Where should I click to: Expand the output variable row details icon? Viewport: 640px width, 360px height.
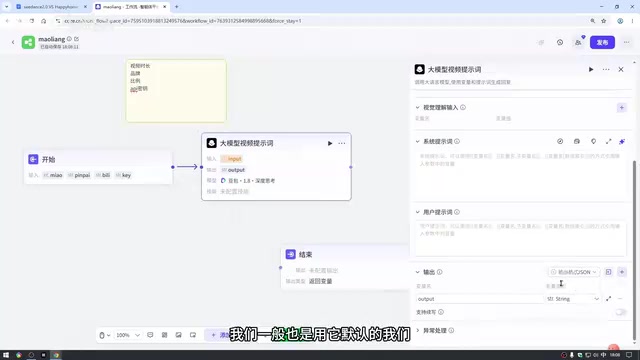click(609, 299)
